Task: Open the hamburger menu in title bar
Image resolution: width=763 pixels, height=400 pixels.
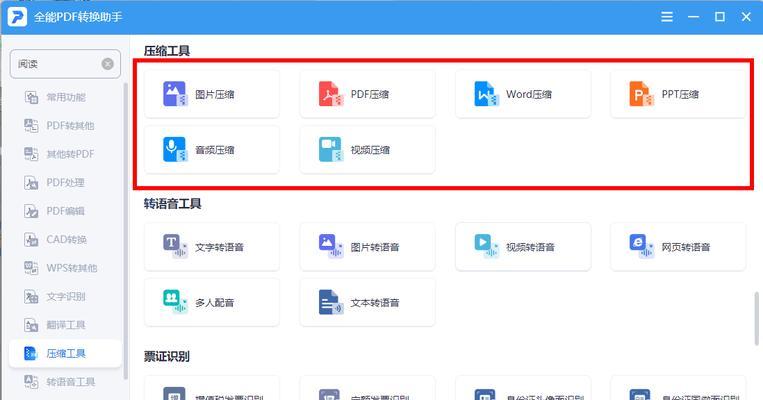Action: (x=667, y=17)
